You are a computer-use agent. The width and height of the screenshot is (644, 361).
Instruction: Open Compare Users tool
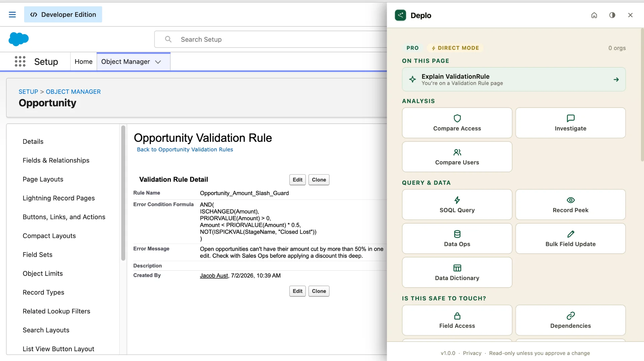point(457,157)
